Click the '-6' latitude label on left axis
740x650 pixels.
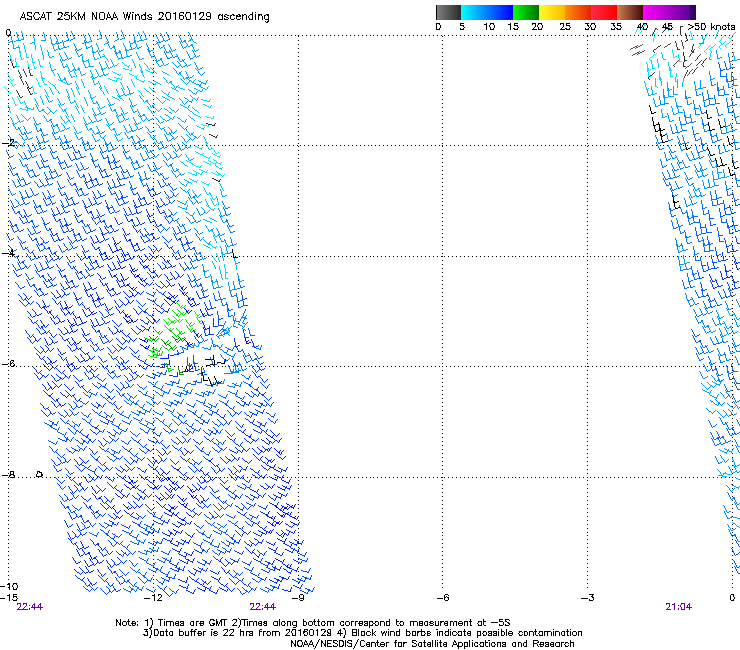tap(8, 363)
